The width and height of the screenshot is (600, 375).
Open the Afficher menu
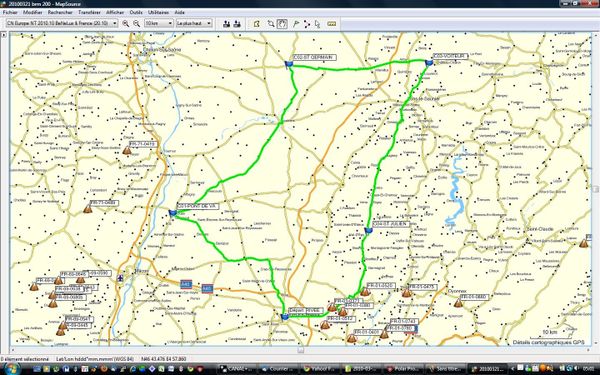pos(115,12)
